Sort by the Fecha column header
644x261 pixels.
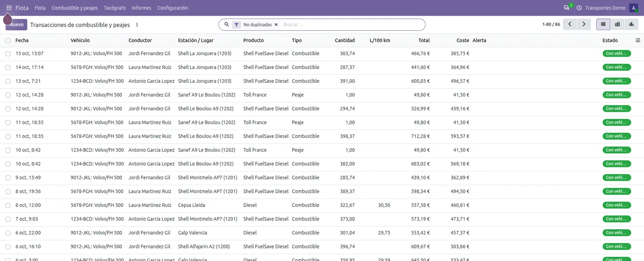point(22,40)
